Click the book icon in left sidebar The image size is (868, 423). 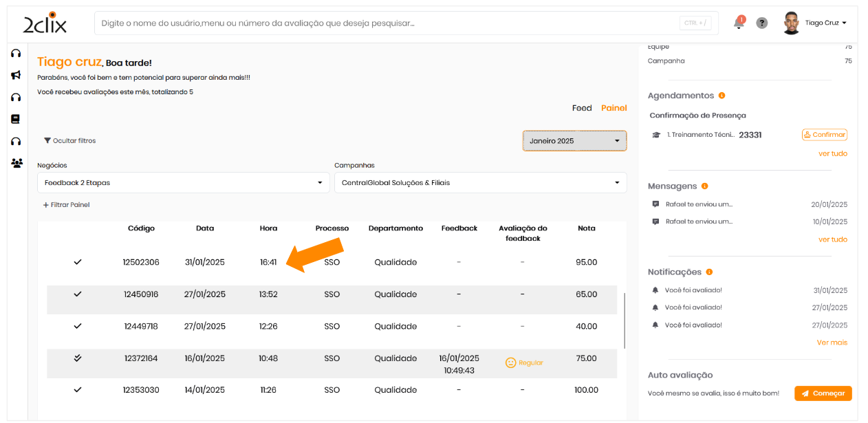16,119
